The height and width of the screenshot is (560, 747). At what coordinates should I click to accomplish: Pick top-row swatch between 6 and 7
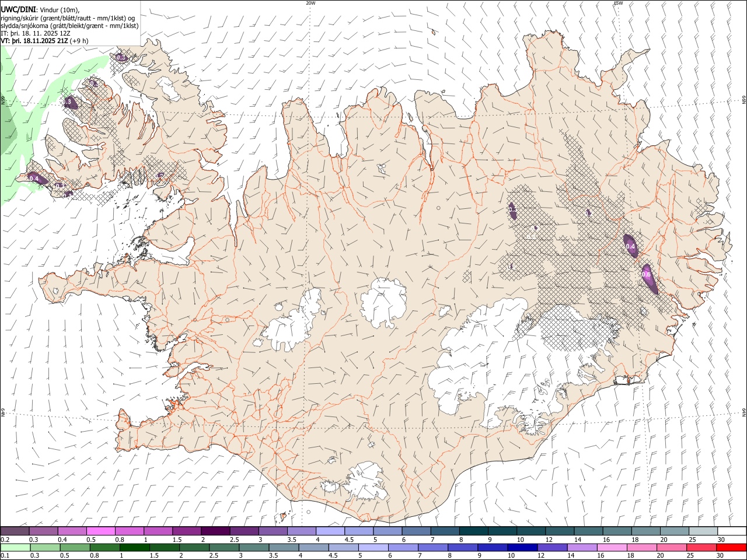417,531
